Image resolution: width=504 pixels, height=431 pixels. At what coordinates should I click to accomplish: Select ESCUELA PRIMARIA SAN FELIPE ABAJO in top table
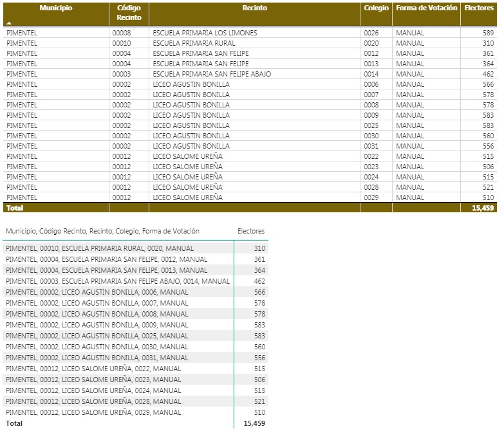[212, 74]
